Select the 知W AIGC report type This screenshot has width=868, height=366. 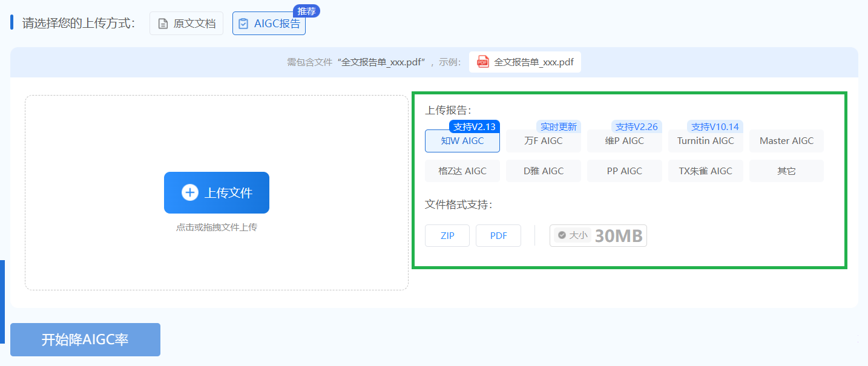[462, 141]
